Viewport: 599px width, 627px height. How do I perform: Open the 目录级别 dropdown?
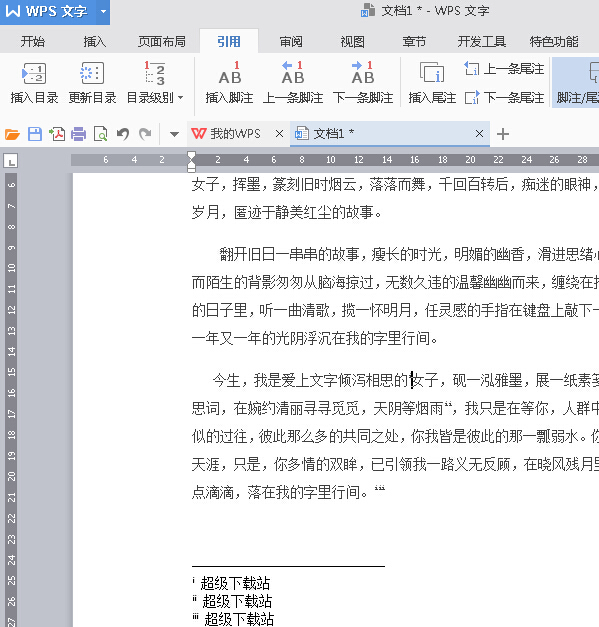pyautogui.click(x=155, y=82)
